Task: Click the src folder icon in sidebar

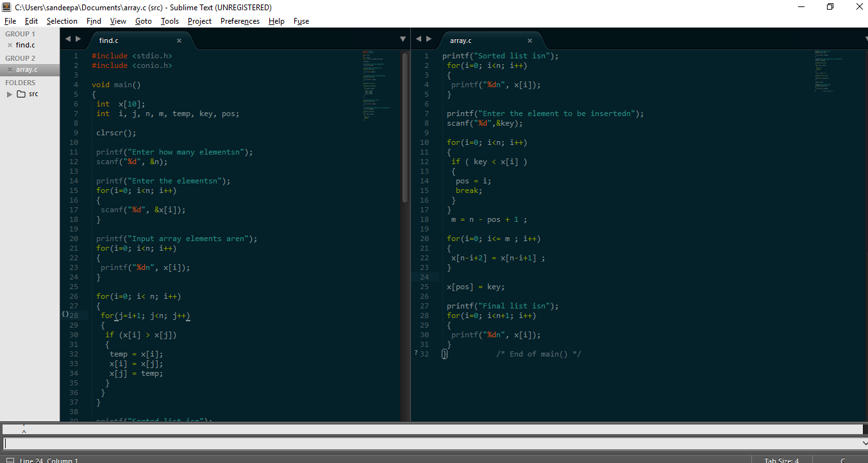Action: click(21, 94)
